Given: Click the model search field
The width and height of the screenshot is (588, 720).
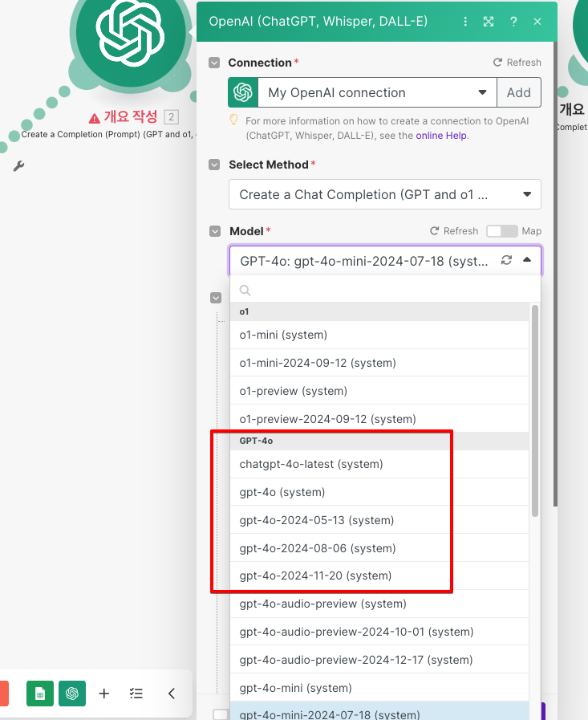Looking at the screenshot, I should (385, 290).
